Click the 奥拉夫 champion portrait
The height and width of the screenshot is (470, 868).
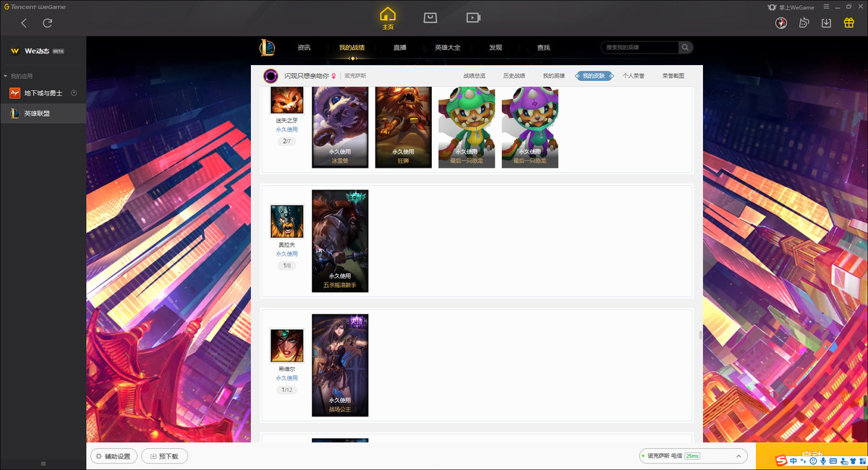tap(287, 221)
